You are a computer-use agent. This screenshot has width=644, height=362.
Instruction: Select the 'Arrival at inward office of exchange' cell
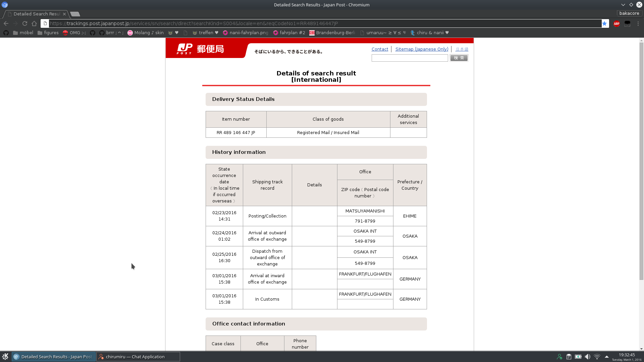click(267, 279)
